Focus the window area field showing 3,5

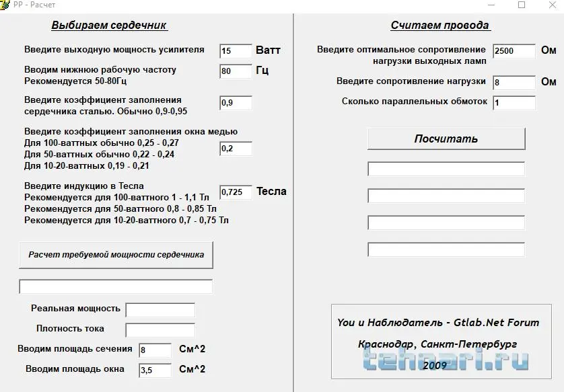[x=155, y=370]
